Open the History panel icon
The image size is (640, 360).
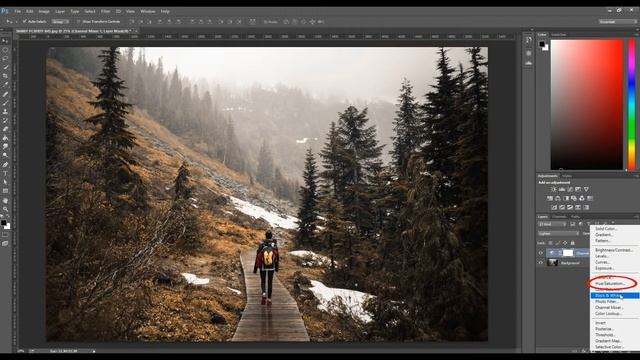point(529,40)
